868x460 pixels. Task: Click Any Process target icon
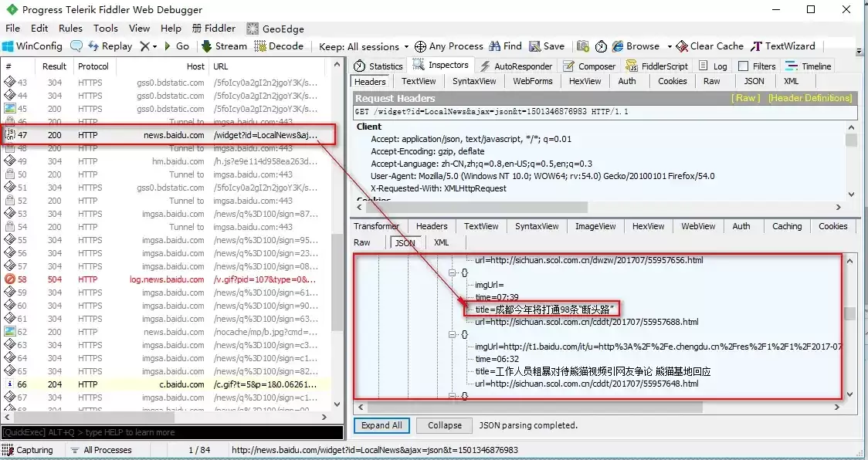(x=421, y=46)
